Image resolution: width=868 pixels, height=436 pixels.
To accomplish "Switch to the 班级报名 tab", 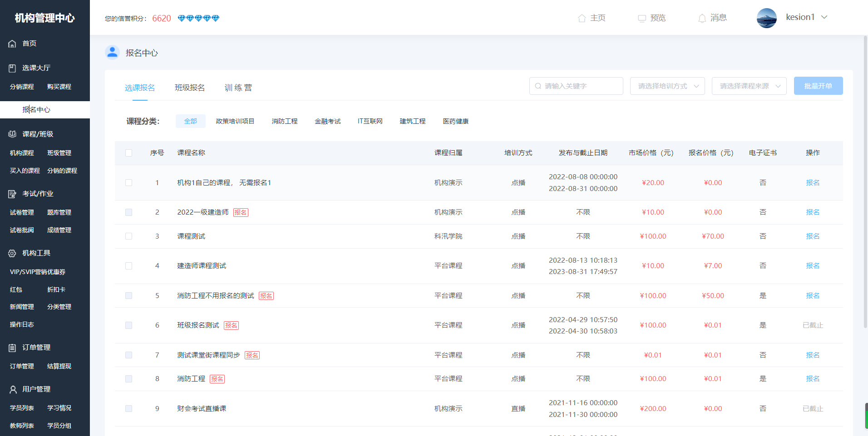I will coord(190,88).
